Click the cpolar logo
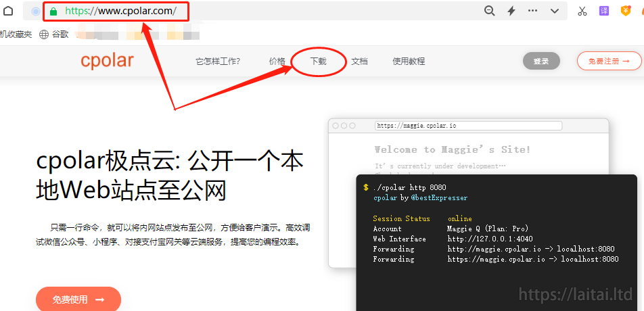644x311 pixels. click(x=107, y=61)
